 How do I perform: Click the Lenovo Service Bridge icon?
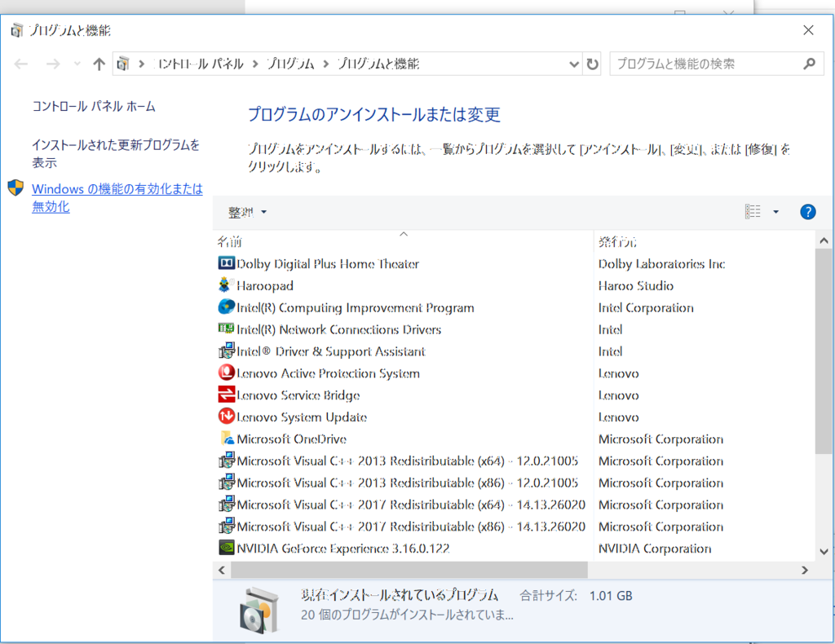(x=227, y=395)
